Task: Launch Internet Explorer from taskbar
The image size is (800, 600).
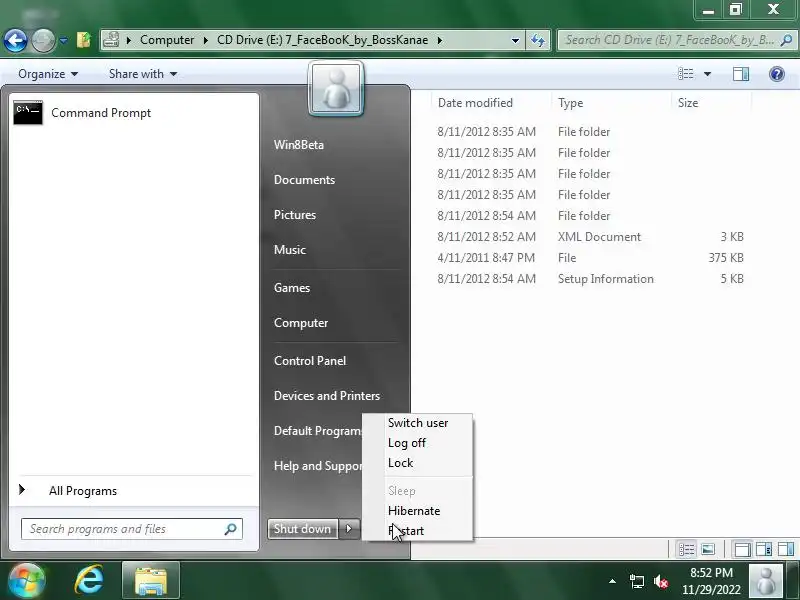Action: point(89,581)
